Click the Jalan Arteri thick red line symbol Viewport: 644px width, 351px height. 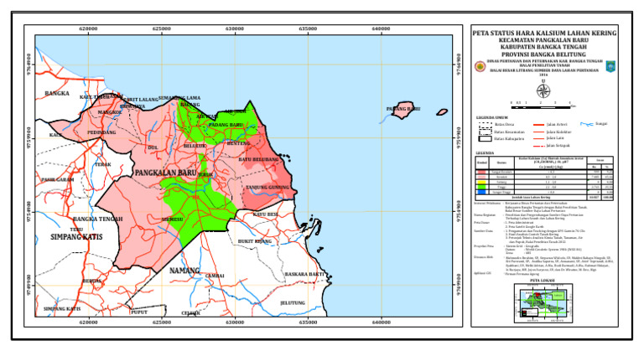click(x=538, y=124)
